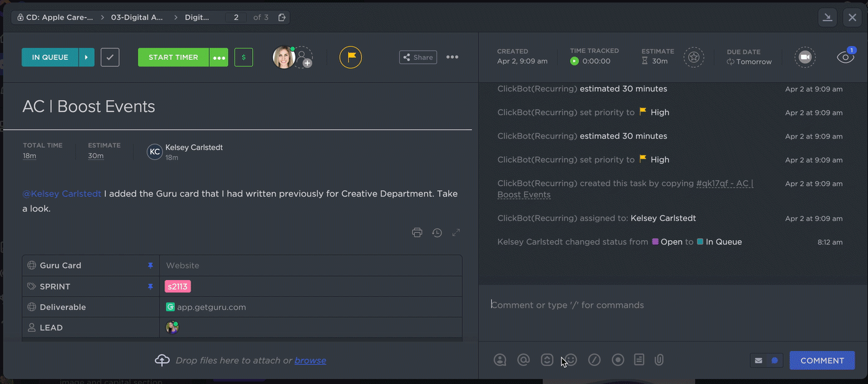Click the 03-Digital A... breadcrumb item
Image resolution: width=868 pixels, height=384 pixels.
[x=137, y=17]
